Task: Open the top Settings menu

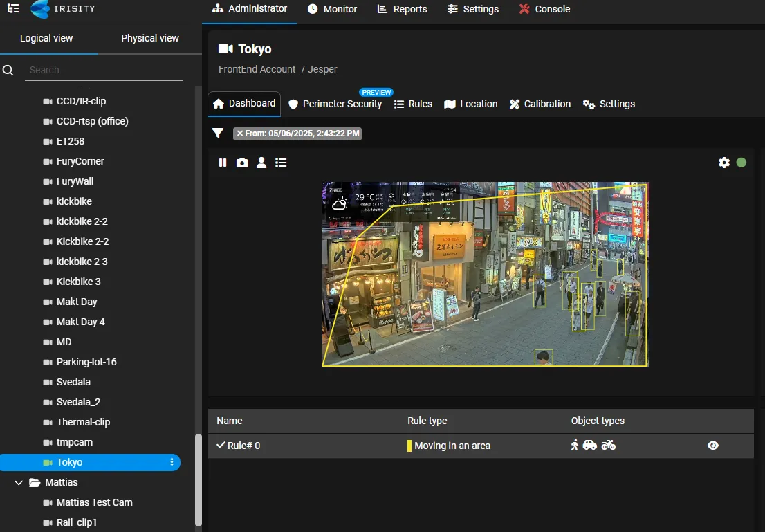Action: pos(473,9)
